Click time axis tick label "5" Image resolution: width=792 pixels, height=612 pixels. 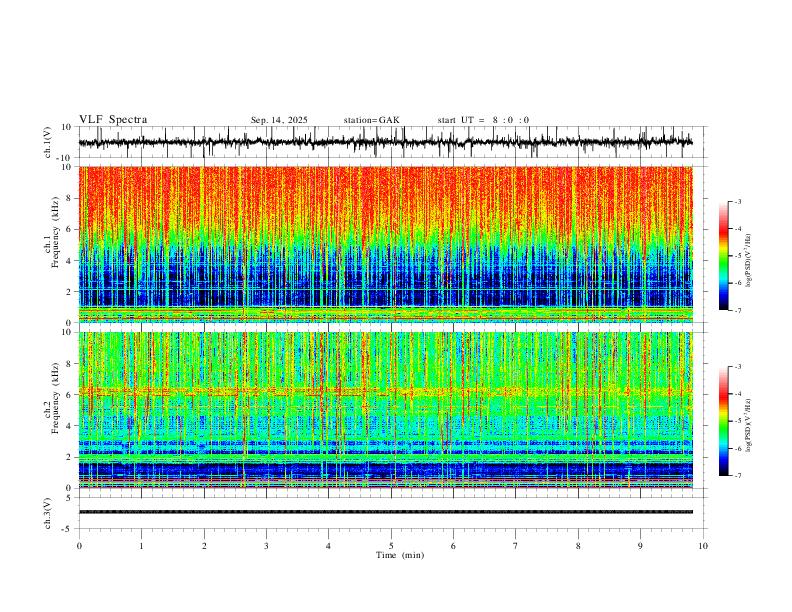coord(391,546)
